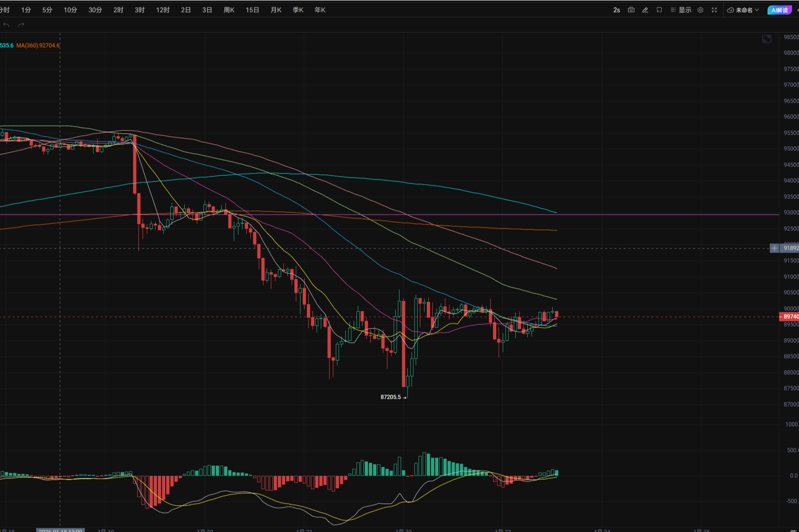The width and height of the screenshot is (799, 532).
Task: Click the plus icon on price axis
Action: point(774,248)
